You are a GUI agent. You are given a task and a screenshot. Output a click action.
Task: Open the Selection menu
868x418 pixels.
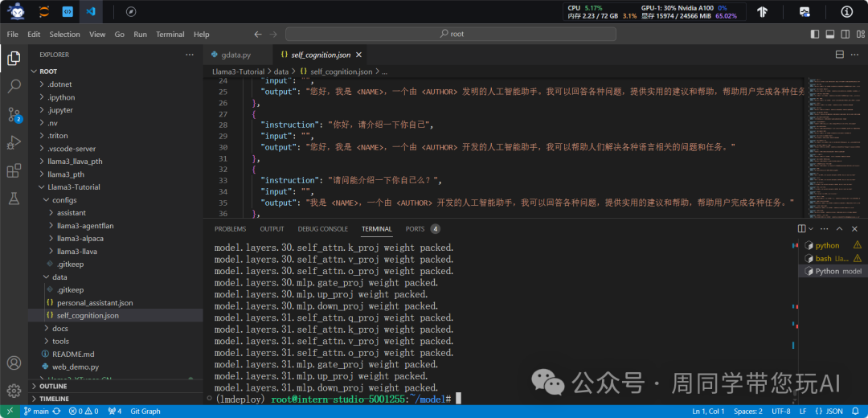click(65, 35)
